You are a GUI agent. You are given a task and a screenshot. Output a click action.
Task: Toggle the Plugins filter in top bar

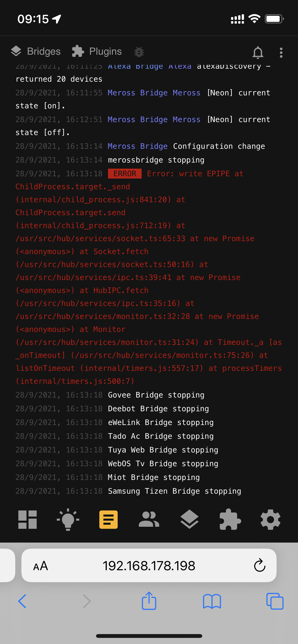(97, 51)
